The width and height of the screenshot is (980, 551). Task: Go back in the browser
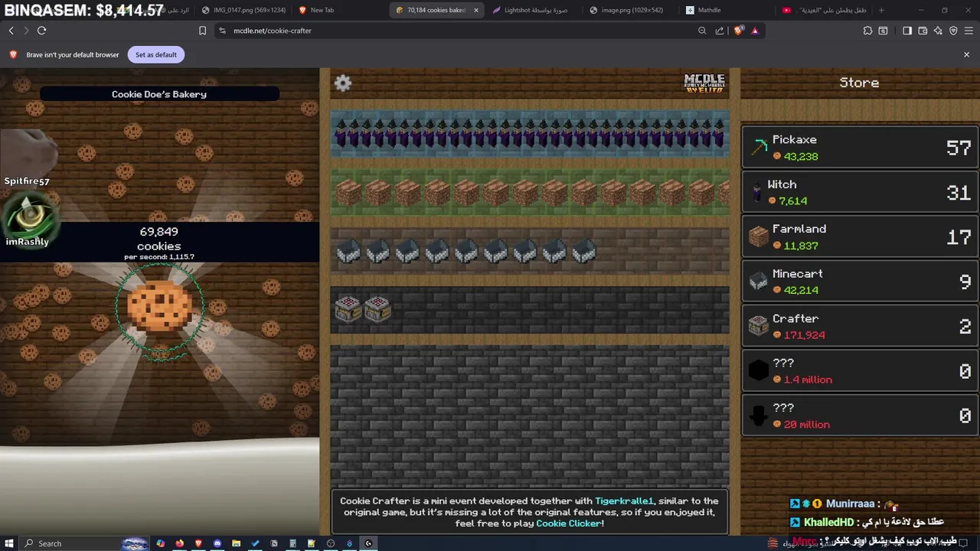click(x=11, y=31)
